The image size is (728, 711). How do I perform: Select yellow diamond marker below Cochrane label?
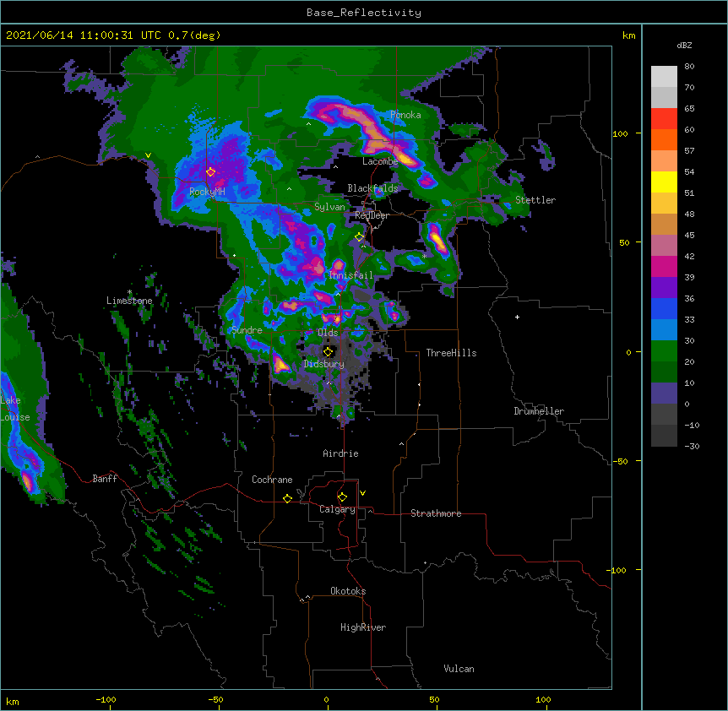click(x=287, y=498)
